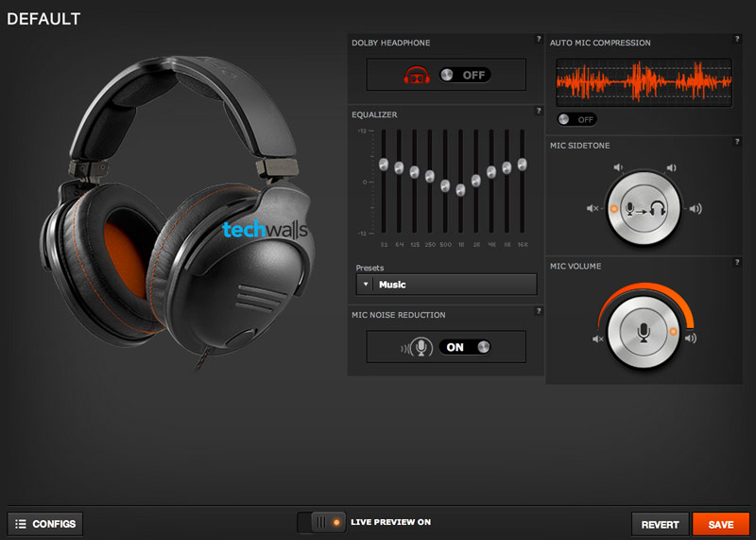The width and height of the screenshot is (756, 540).
Task: Adjust the 16K equalizer slider
Action: tap(523, 165)
